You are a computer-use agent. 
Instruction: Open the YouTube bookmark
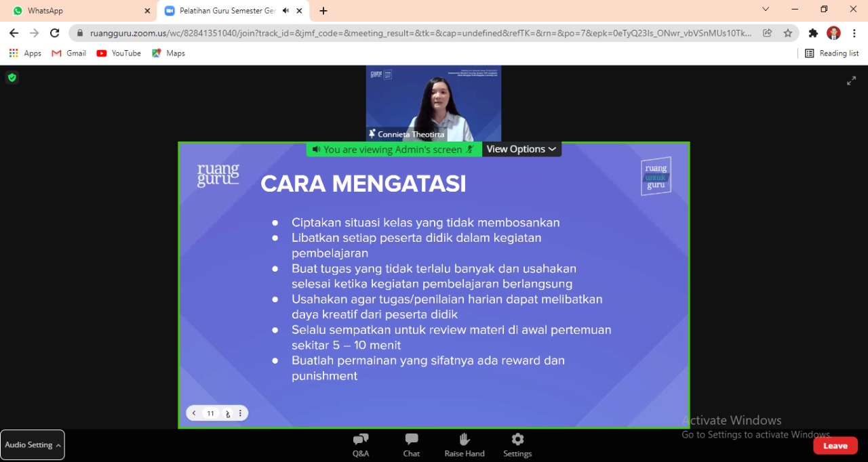(x=119, y=53)
